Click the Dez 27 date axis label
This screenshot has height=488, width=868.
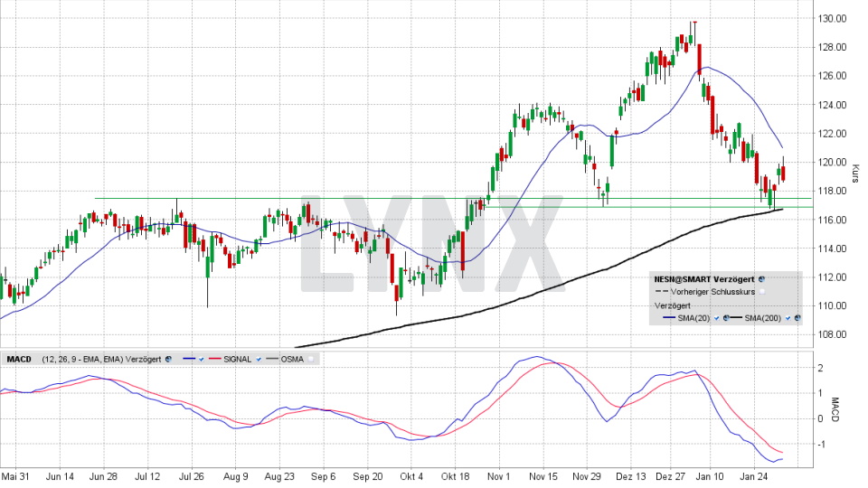coord(670,476)
